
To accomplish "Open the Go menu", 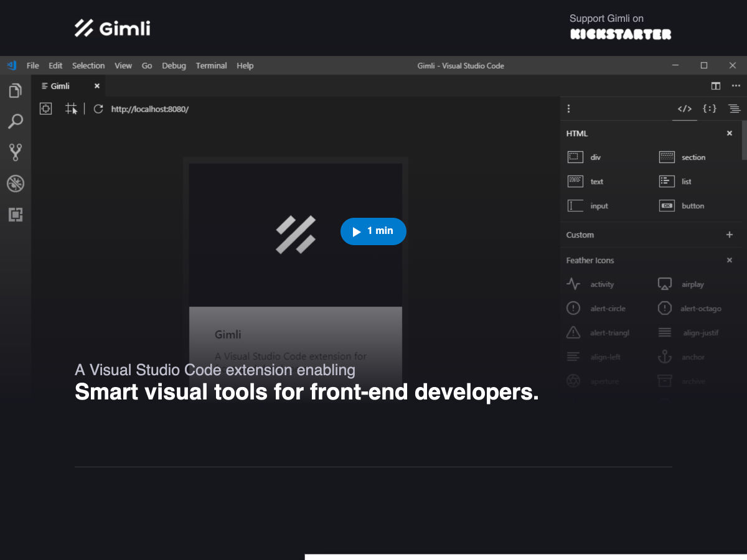I will [x=147, y=65].
